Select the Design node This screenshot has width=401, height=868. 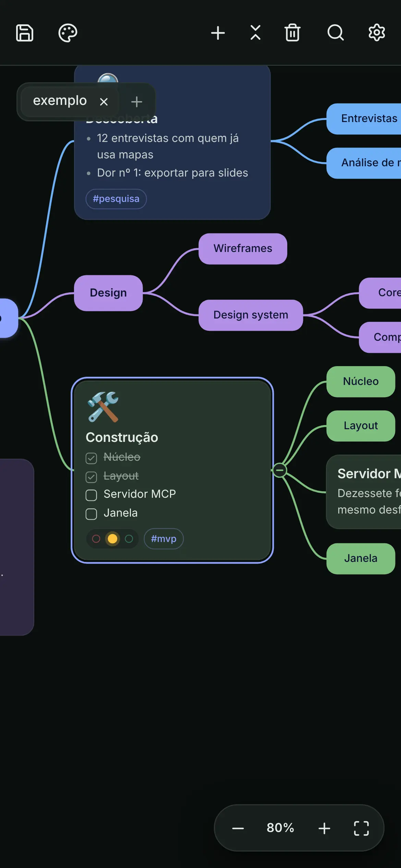108,293
